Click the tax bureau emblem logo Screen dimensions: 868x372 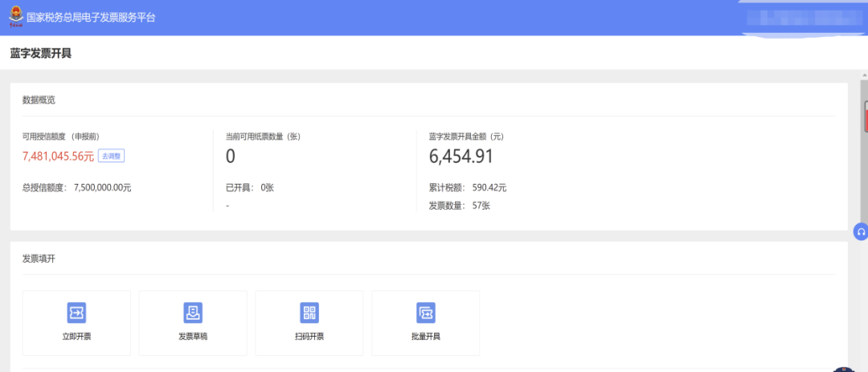click(14, 17)
